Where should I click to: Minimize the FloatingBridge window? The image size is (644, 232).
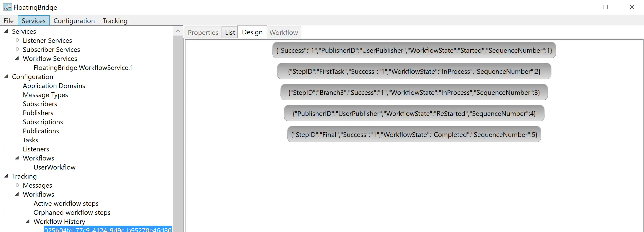(579, 7)
